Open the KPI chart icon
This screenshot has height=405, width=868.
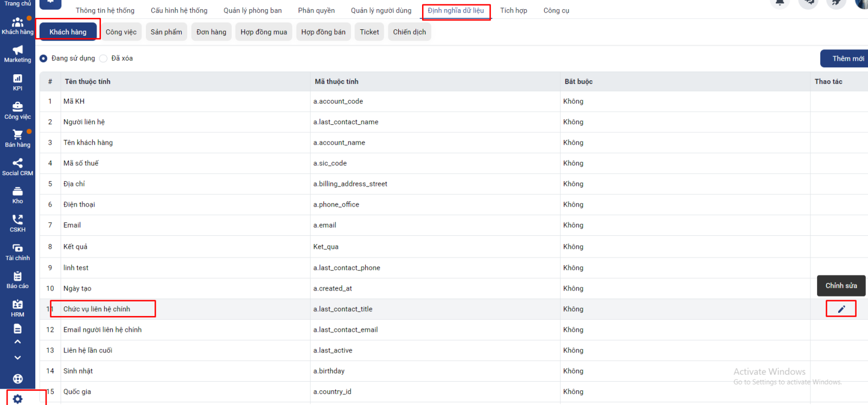tap(17, 79)
